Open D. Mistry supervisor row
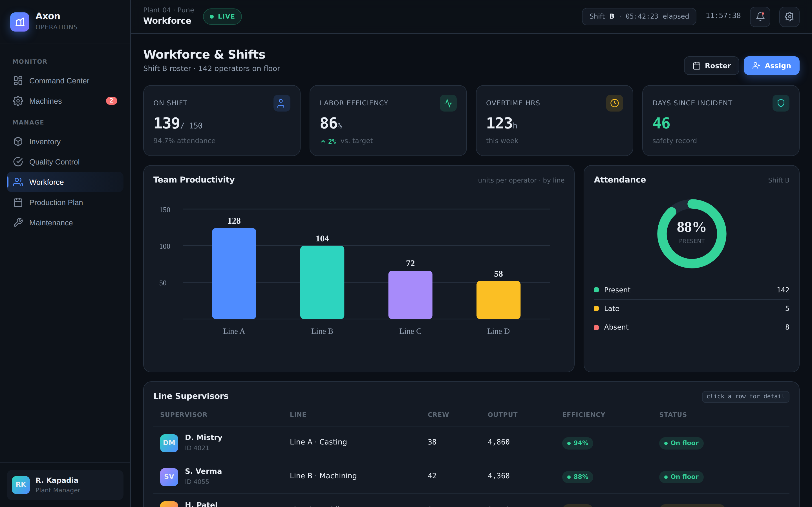Viewport: 812px width, 507px height. [x=471, y=443]
